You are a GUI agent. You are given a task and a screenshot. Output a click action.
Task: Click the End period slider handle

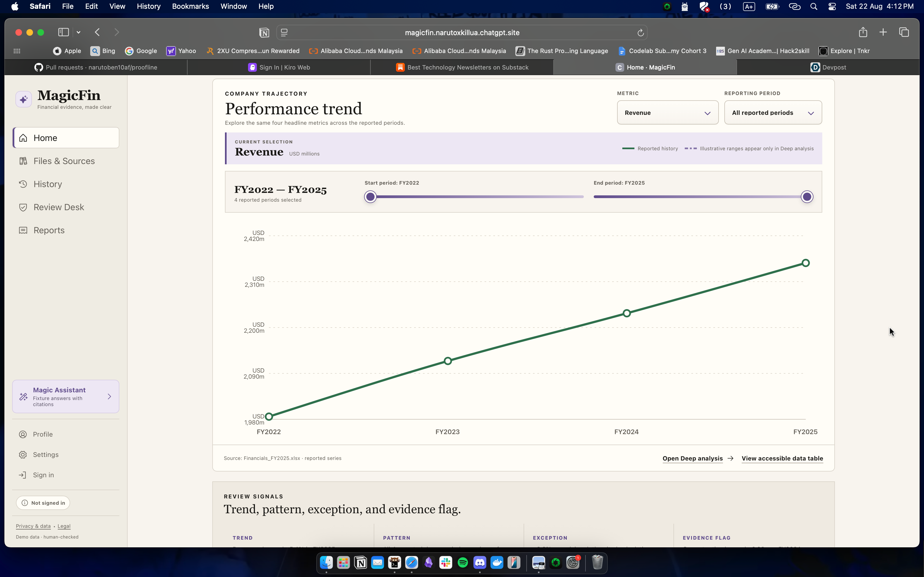(x=807, y=197)
